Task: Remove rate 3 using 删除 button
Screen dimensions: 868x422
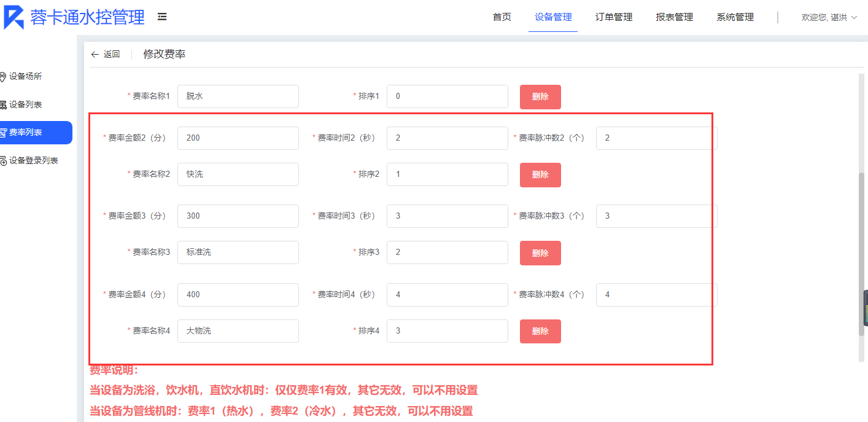Action: pos(540,253)
